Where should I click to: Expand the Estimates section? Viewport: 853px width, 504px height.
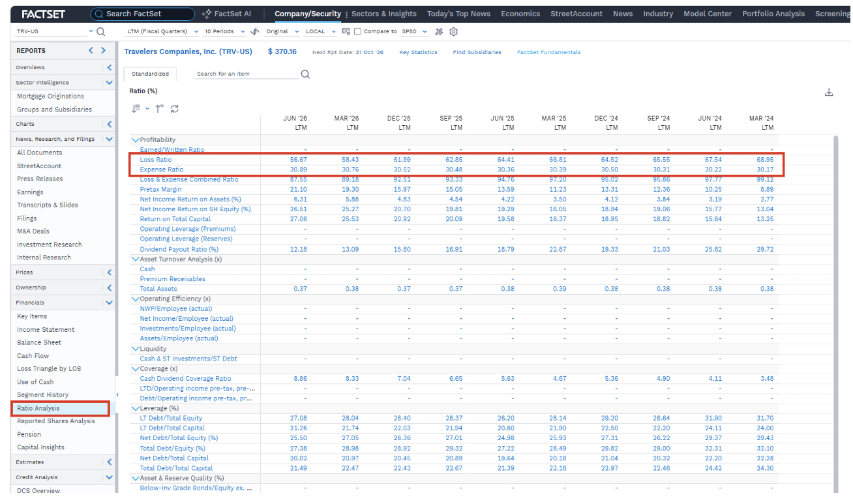pos(109,462)
